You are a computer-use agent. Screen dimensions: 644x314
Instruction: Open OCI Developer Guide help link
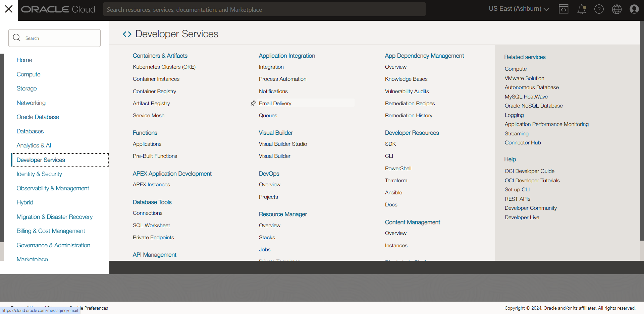[x=530, y=171]
